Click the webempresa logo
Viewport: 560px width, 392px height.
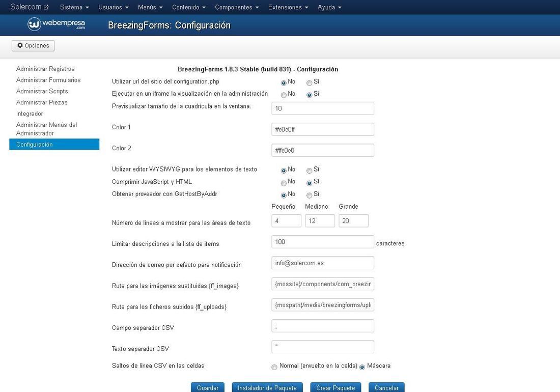(x=56, y=24)
